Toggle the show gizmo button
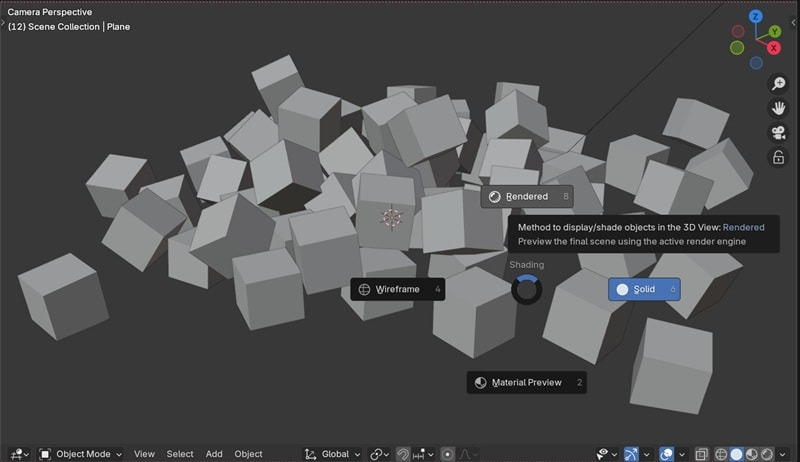The image size is (800, 462). pyautogui.click(x=631, y=454)
